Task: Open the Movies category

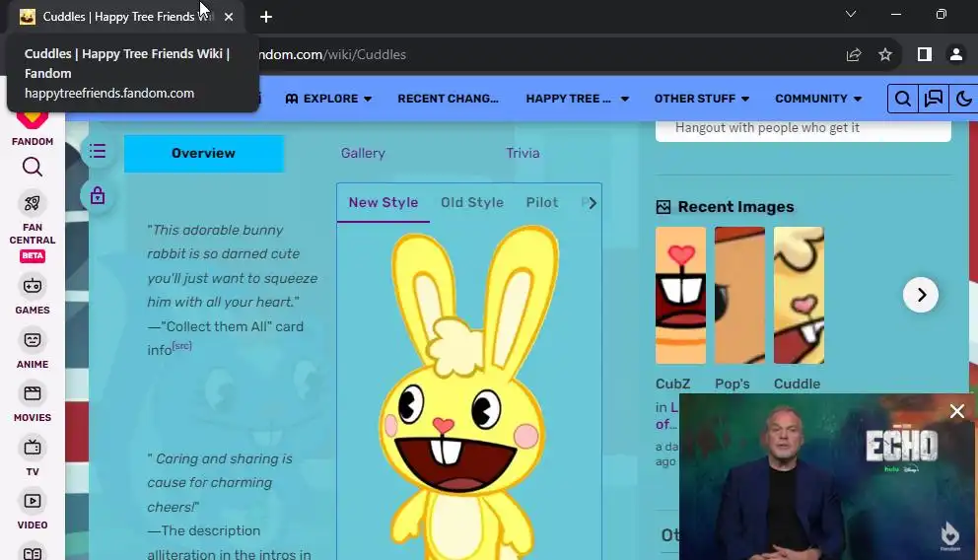Action: click(33, 403)
